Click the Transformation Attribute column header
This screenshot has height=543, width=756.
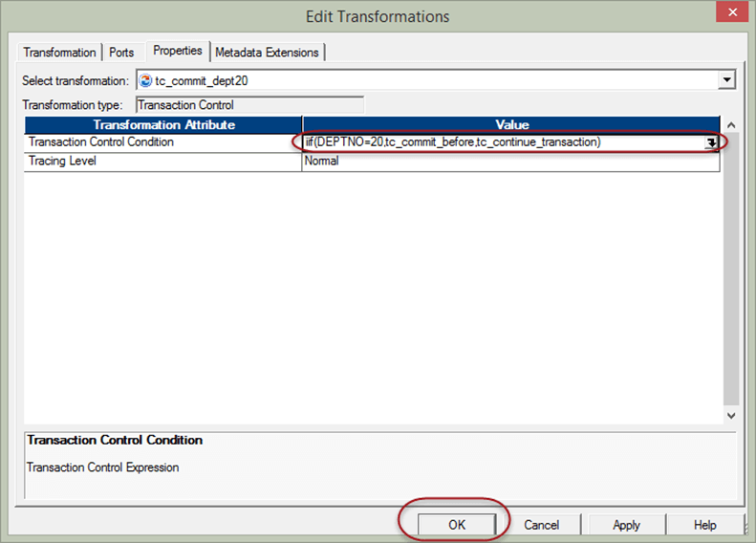163,125
